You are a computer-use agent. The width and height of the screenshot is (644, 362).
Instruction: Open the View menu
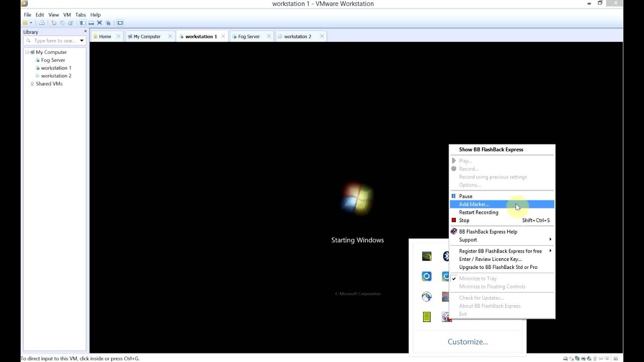(x=53, y=15)
